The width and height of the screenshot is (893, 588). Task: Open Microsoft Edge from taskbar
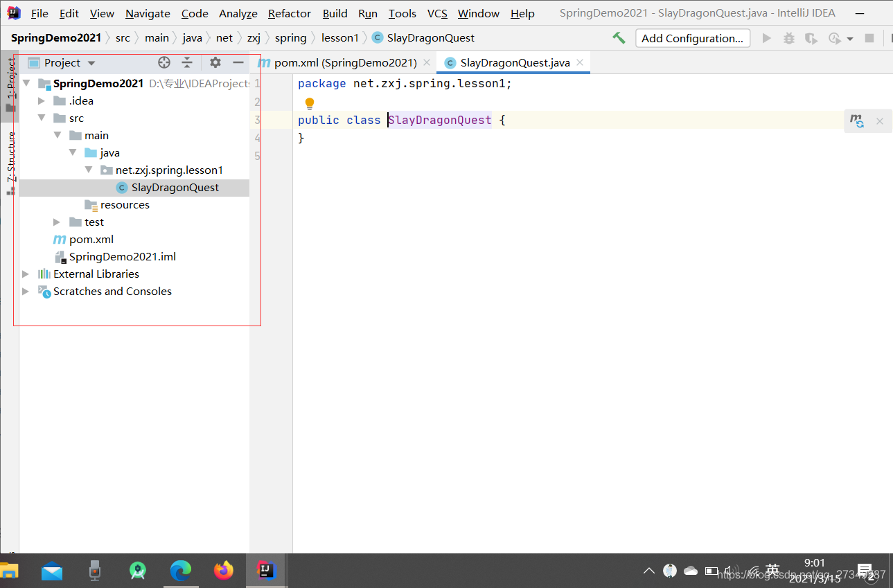[181, 571]
